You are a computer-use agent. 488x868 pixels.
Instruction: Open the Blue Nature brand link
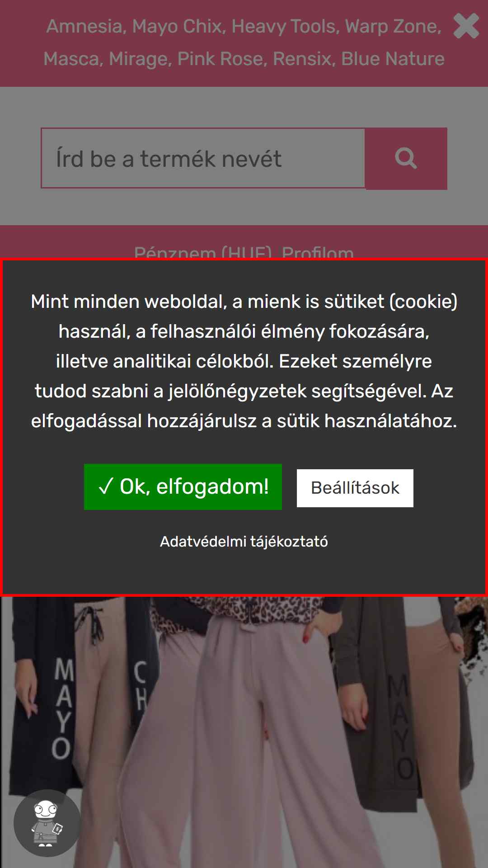[393, 59]
